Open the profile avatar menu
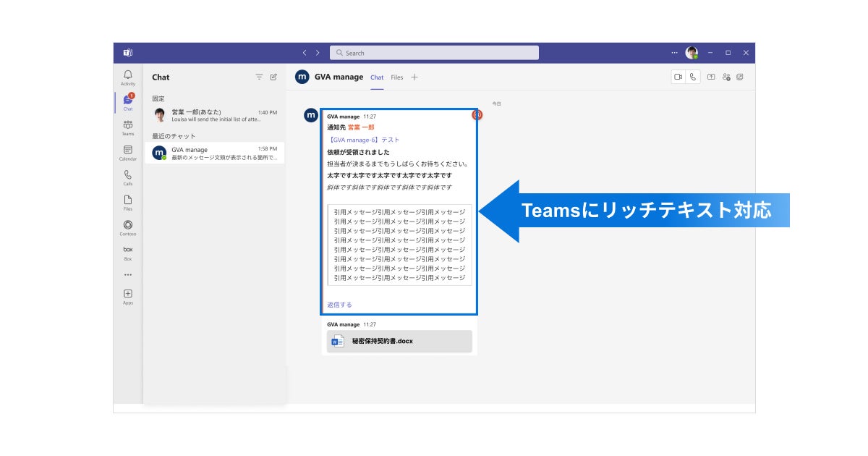Viewport: 868px width, 456px height. [692, 53]
